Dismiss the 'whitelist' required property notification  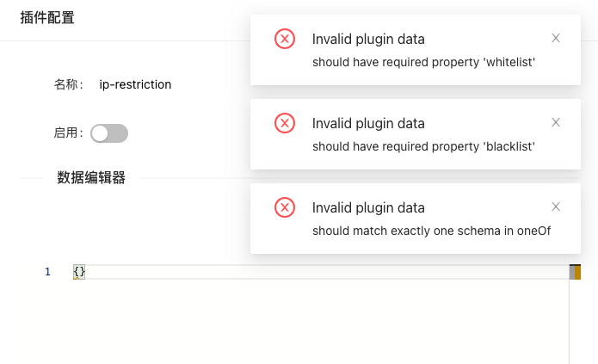[x=556, y=38]
